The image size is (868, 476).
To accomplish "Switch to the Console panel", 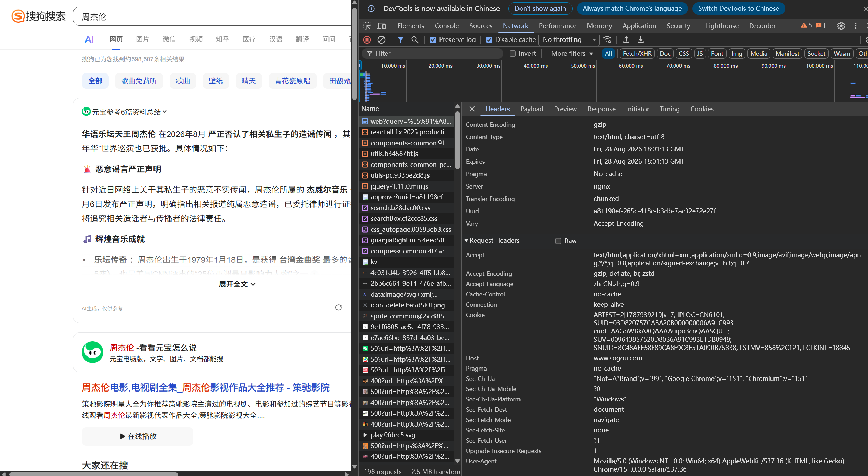I will (447, 26).
